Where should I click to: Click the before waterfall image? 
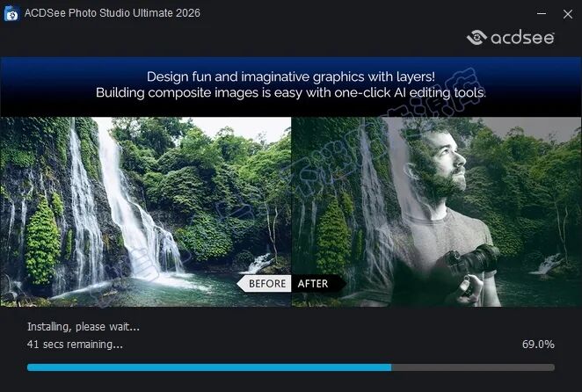point(146,212)
